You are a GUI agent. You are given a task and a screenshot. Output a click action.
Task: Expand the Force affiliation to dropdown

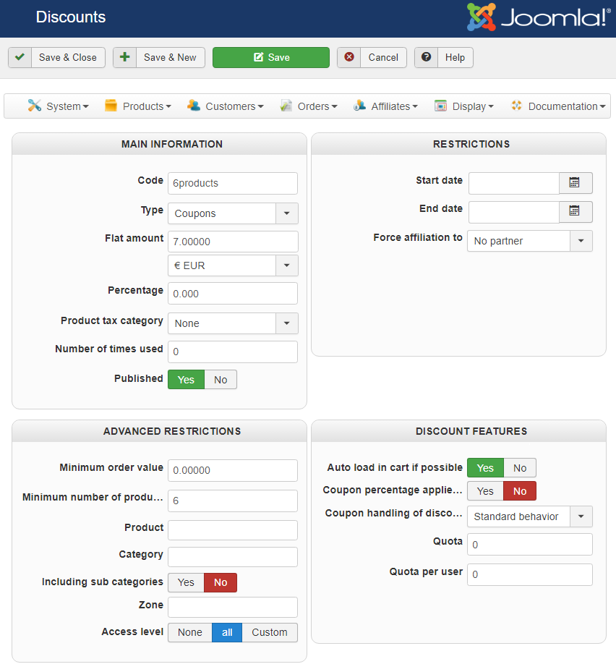coord(581,241)
